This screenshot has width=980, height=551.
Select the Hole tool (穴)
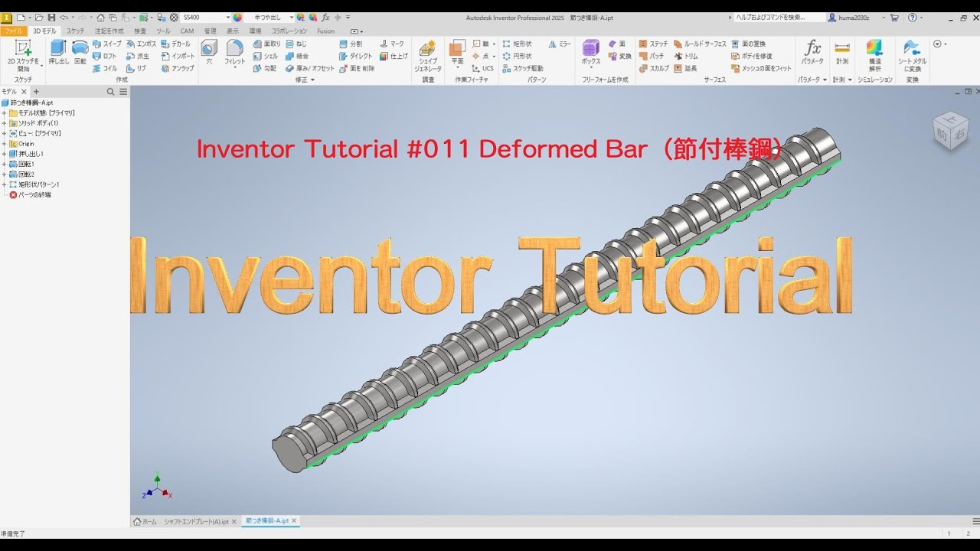[209, 52]
